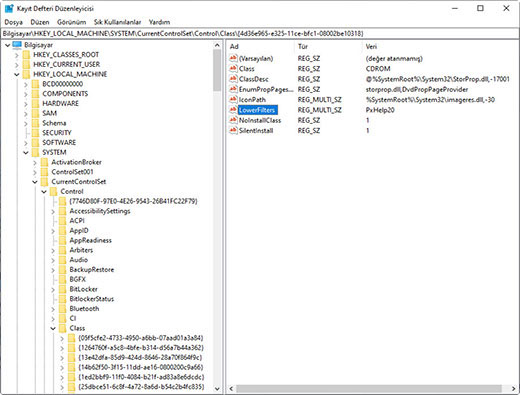Click the values pane scroll left arrow
The image size is (520, 395).
point(231,389)
